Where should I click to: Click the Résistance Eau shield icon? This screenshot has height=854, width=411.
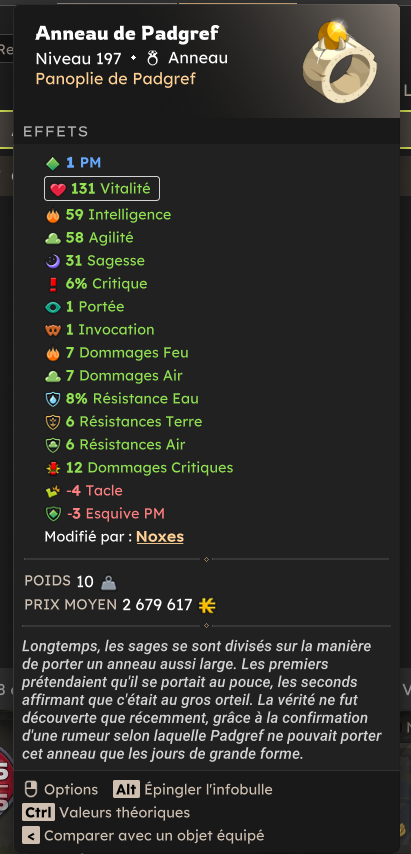pos(53,399)
